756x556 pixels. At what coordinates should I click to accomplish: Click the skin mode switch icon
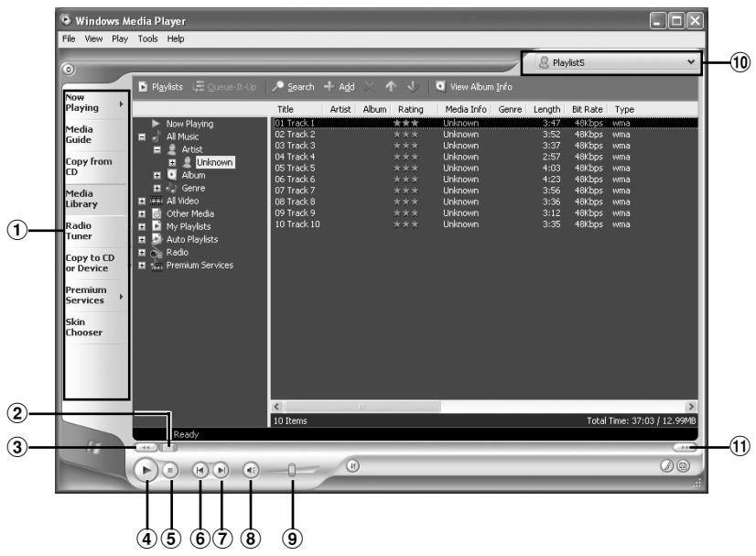(683, 465)
